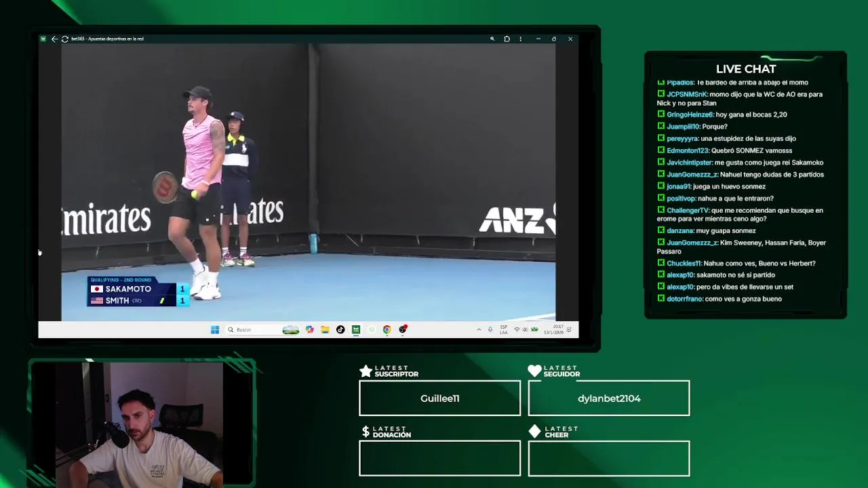
Task: Open the zoom magnifier in bet365 title bar
Action: pos(492,39)
